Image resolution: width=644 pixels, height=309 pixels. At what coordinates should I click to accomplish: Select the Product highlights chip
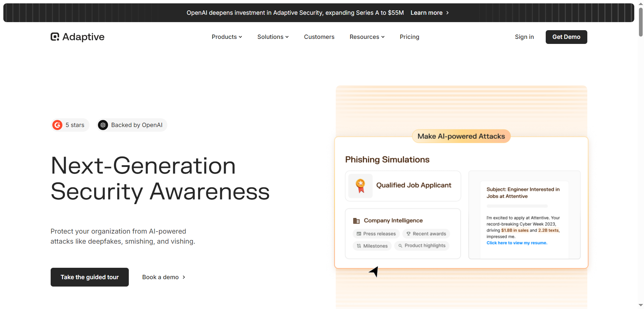(x=422, y=246)
